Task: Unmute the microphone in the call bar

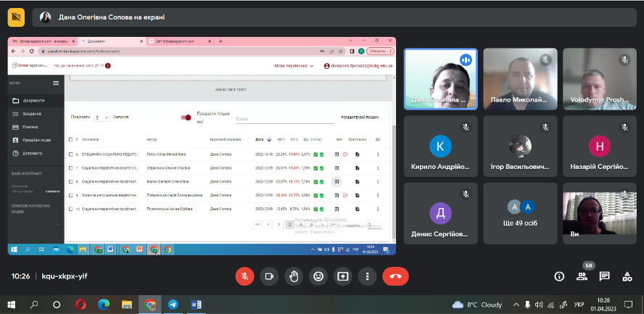Action: tap(245, 276)
